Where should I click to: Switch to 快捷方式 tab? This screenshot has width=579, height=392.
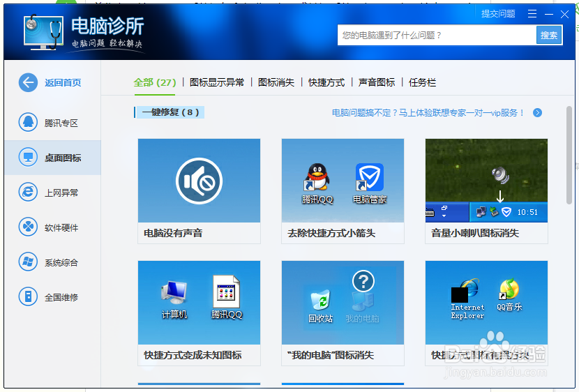tap(326, 82)
